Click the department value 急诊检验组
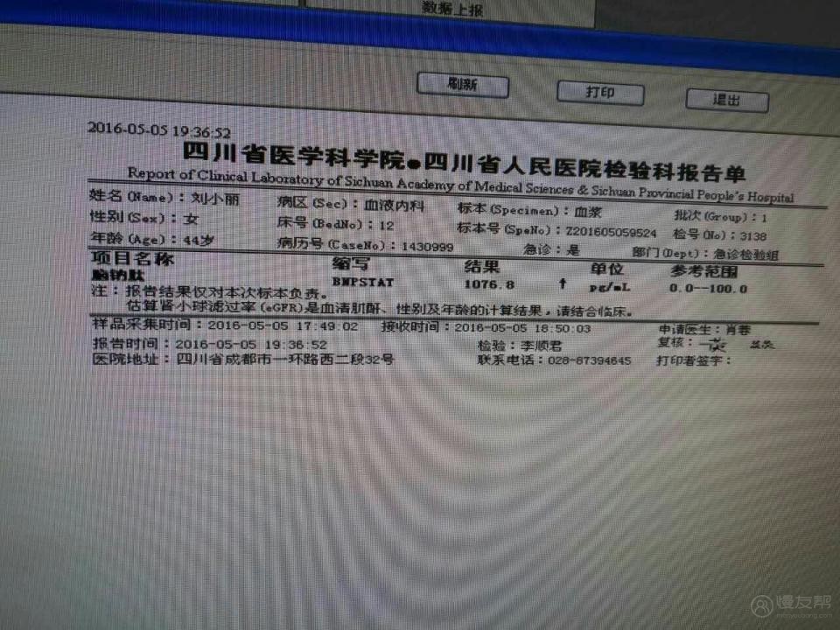The width and height of the screenshot is (840, 630). [745, 255]
